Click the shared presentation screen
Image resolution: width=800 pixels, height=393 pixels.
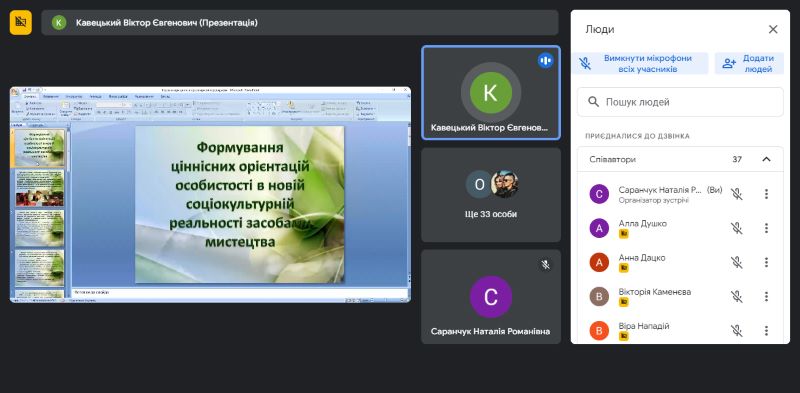[x=210, y=194]
